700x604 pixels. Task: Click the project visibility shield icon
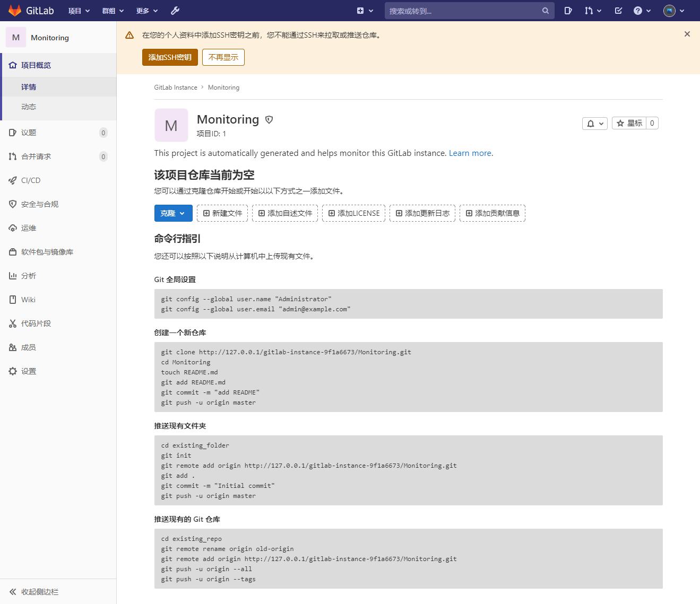(269, 120)
